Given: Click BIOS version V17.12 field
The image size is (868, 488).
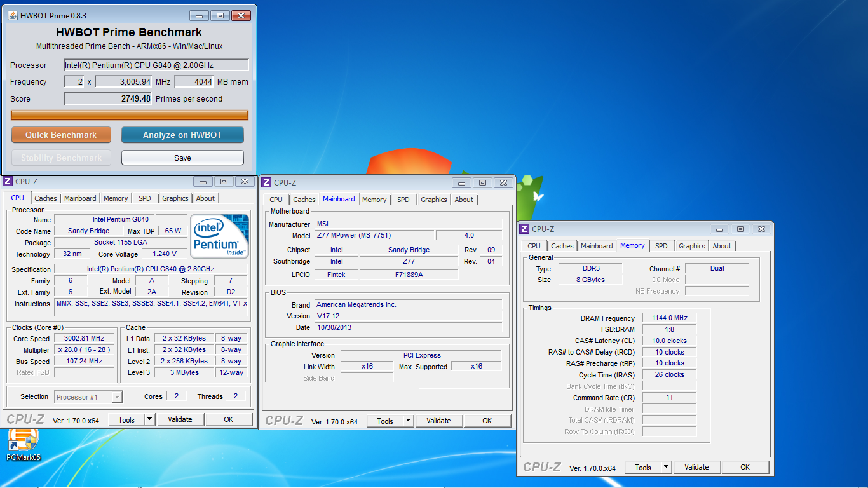Looking at the screenshot, I should pos(408,316).
